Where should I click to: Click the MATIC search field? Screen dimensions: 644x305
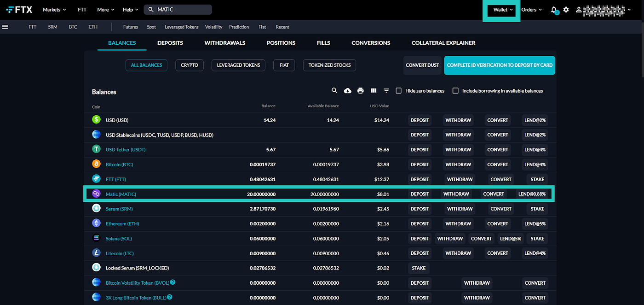(x=178, y=10)
